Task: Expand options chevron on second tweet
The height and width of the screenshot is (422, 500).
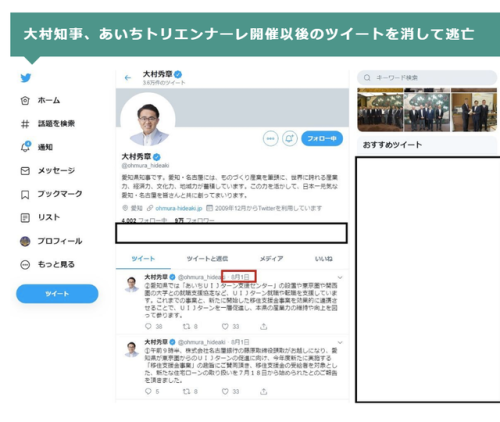Action: tap(340, 342)
